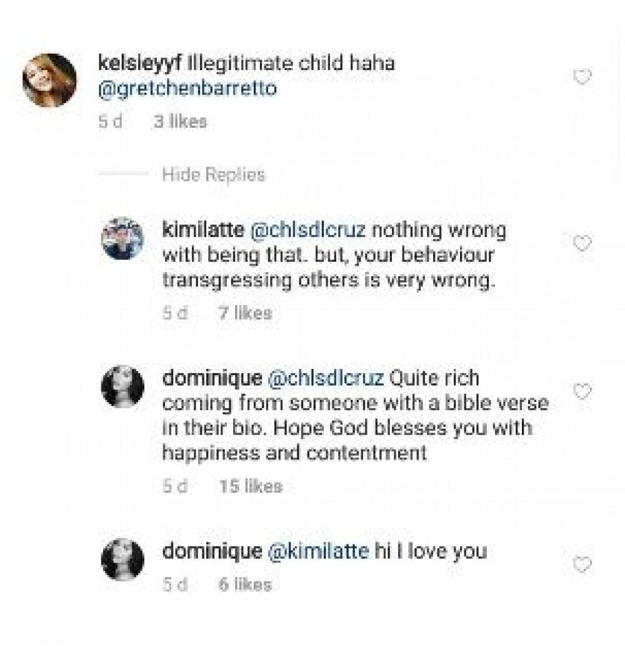Like dominique's bible verse reply
Viewport: 625px width, 672px height.
[x=582, y=392]
